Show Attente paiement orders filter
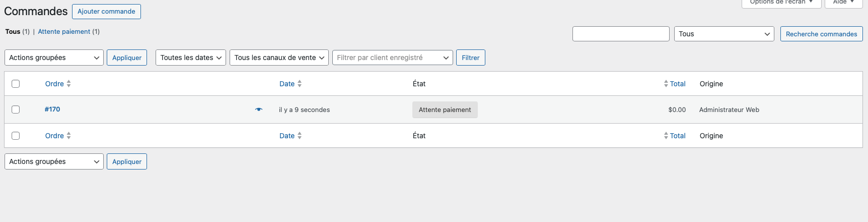The width and height of the screenshot is (868, 222). point(64,31)
